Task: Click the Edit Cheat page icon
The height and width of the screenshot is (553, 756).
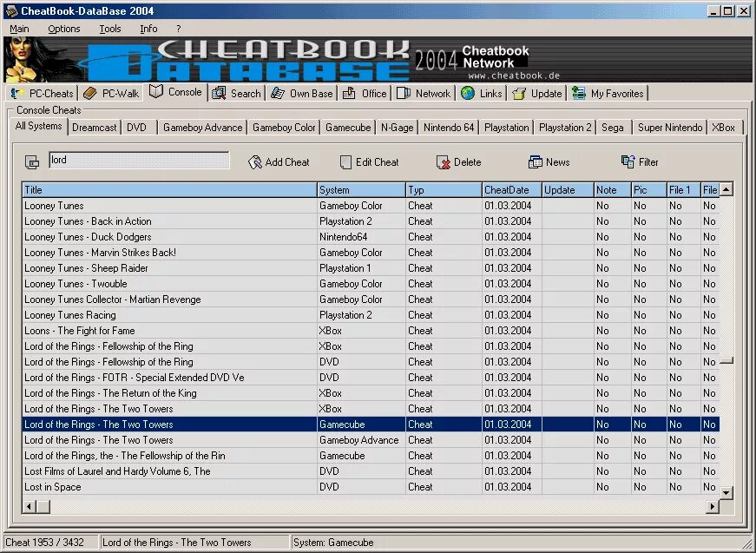Action: click(x=345, y=162)
